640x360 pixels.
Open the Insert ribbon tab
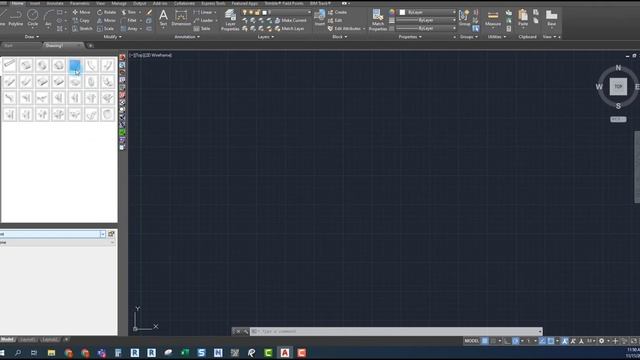click(x=35, y=3)
